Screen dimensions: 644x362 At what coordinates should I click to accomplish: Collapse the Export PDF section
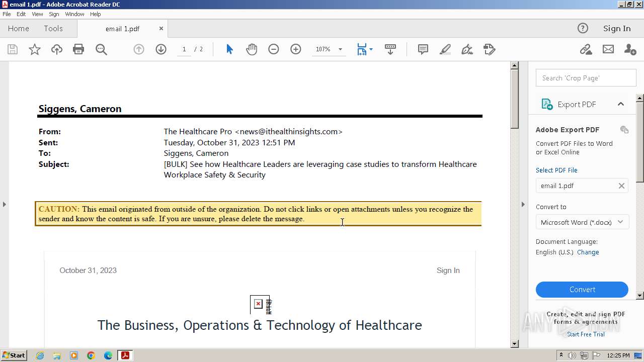click(621, 104)
